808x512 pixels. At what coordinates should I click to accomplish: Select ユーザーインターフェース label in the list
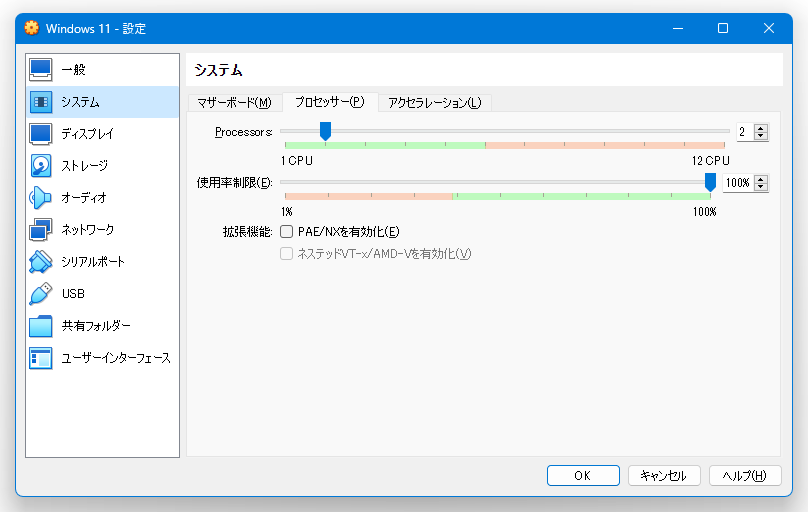(x=116, y=358)
